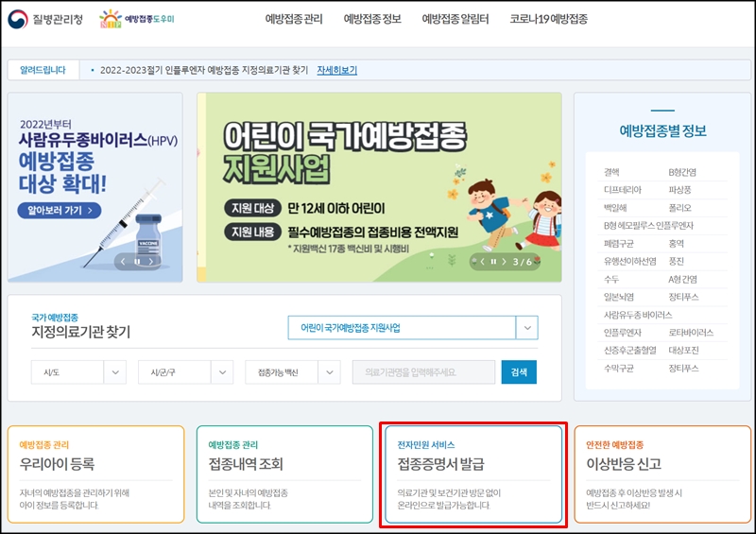Open the 시/군/구 dropdown
This screenshot has width=756, height=534.
coord(185,372)
